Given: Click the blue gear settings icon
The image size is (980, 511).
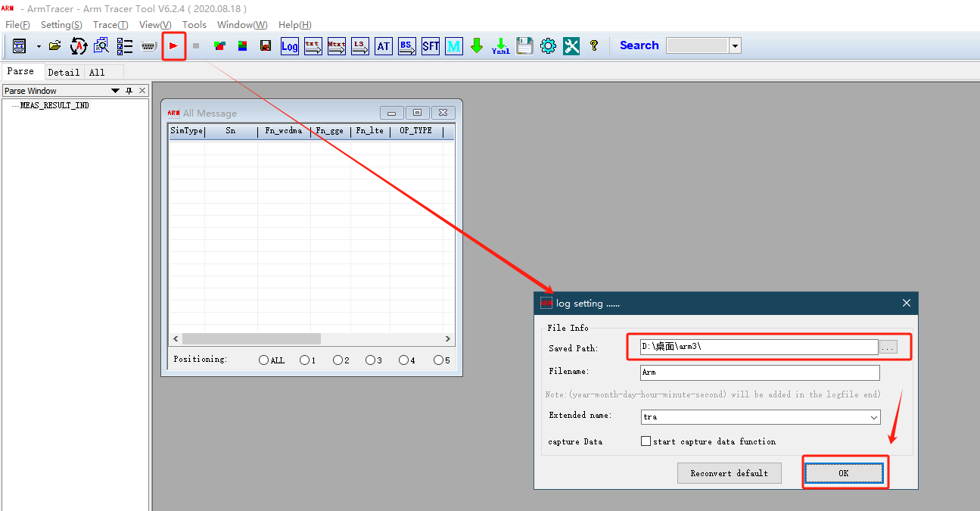Looking at the screenshot, I should 548,46.
